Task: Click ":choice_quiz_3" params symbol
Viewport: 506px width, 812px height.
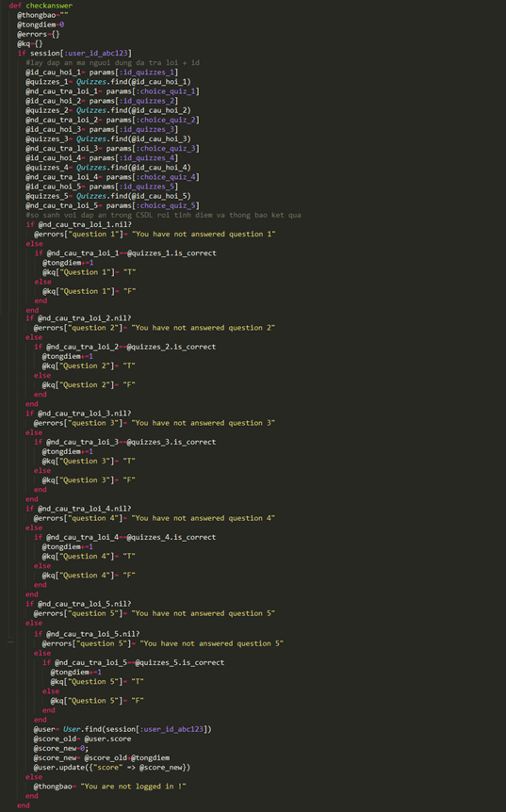Action: tap(166, 149)
